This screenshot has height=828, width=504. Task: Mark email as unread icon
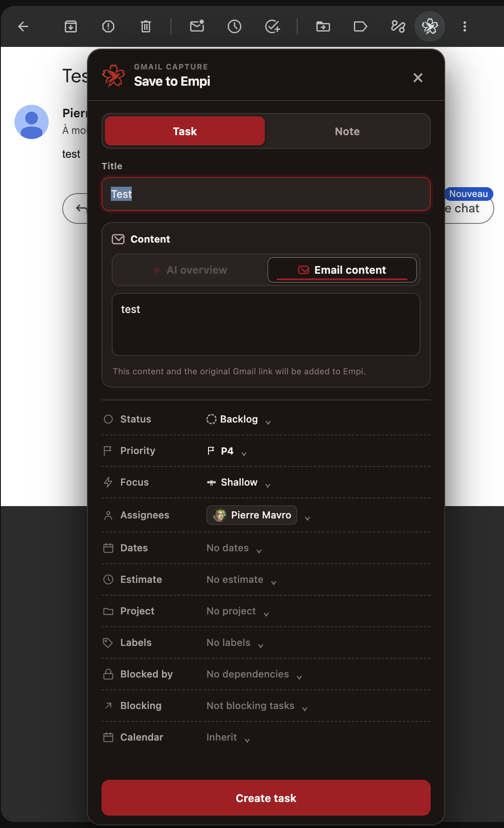[197, 26]
